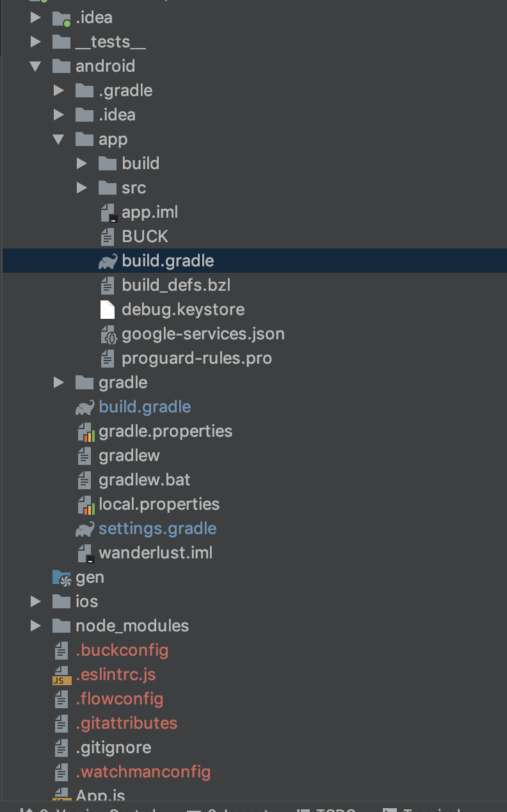The width and height of the screenshot is (507, 812).
Task: Click the generated-sources gen folder icon
Action: pos(61,578)
